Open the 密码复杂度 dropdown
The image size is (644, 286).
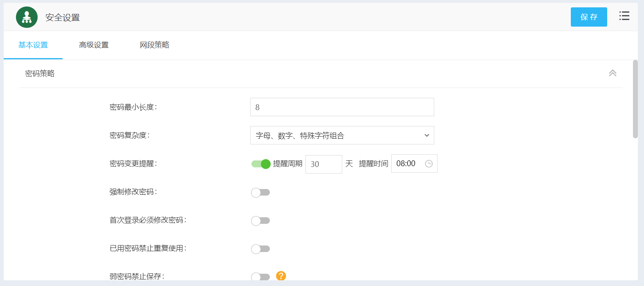click(342, 135)
